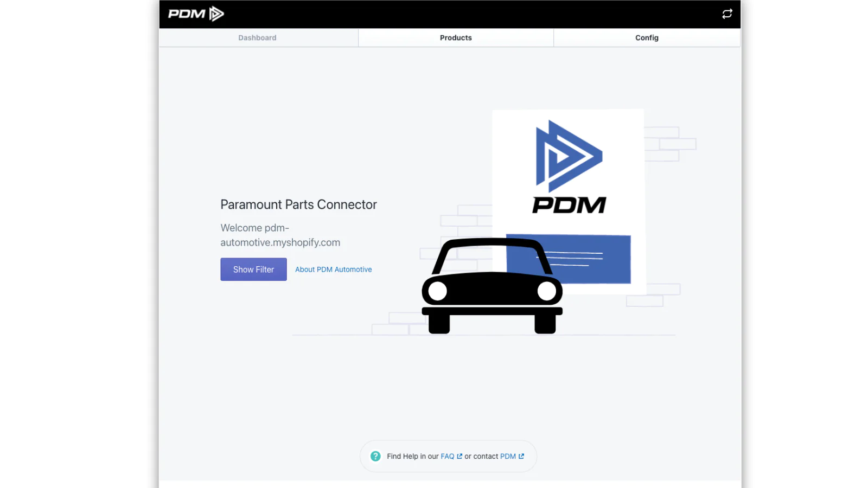The width and height of the screenshot is (868, 488).
Task: Click the help question mark icon
Action: tap(375, 457)
